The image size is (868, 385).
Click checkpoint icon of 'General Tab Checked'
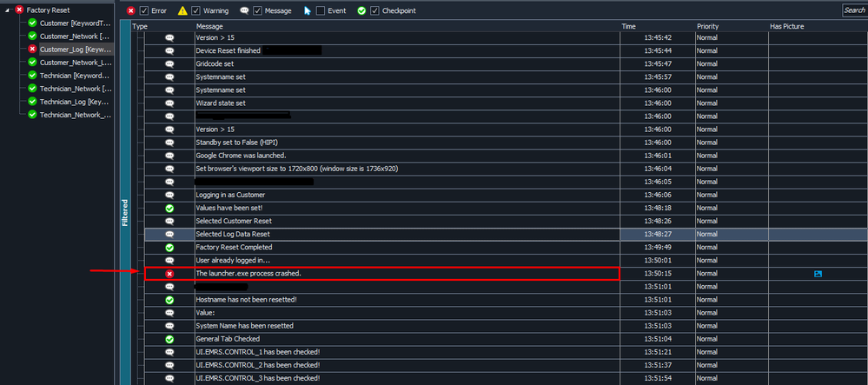click(x=170, y=339)
